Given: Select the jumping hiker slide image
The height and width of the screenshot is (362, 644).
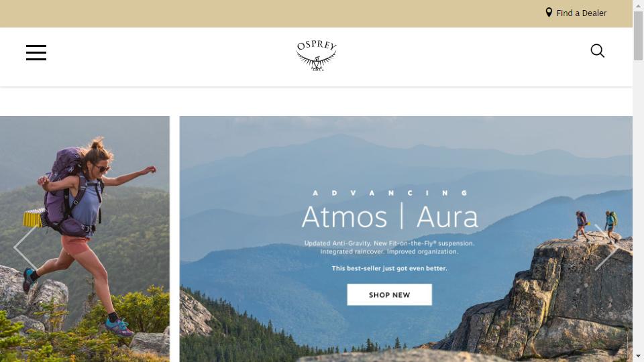Looking at the screenshot, I should (85, 239).
